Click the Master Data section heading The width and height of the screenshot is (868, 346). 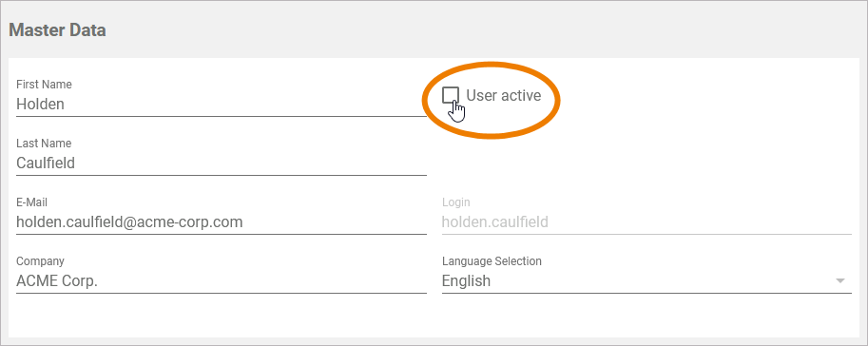pyautogui.click(x=58, y=29)
